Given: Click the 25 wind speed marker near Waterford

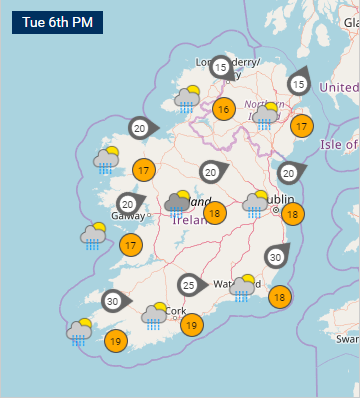Looking at the screenshot, I should point(192,285).
